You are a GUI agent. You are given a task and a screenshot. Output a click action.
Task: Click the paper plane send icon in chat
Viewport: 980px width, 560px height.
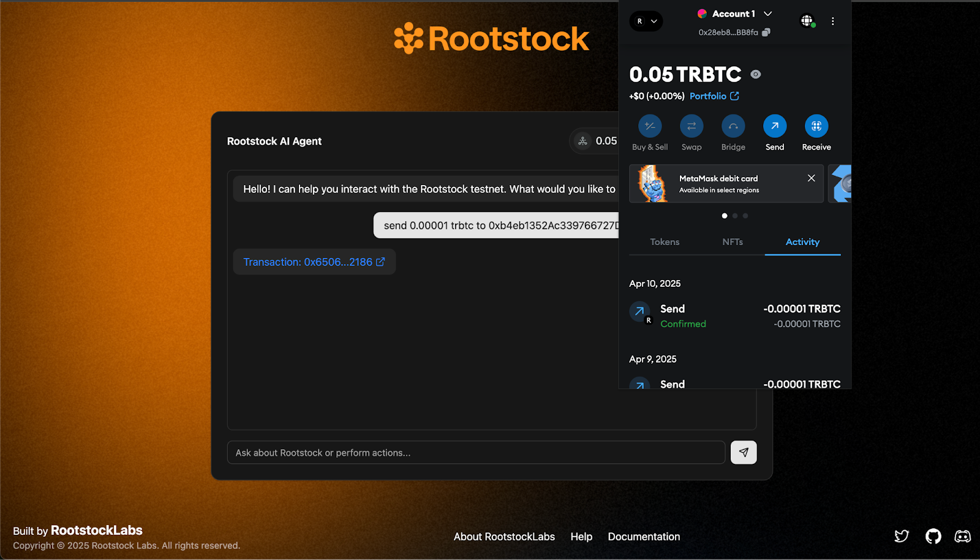tap(744, 452)
